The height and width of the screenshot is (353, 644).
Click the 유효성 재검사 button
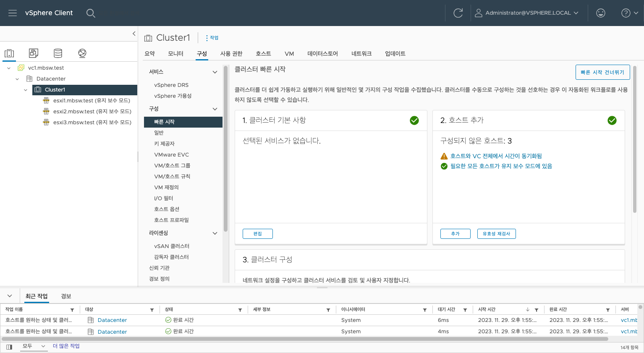point(497,234)
